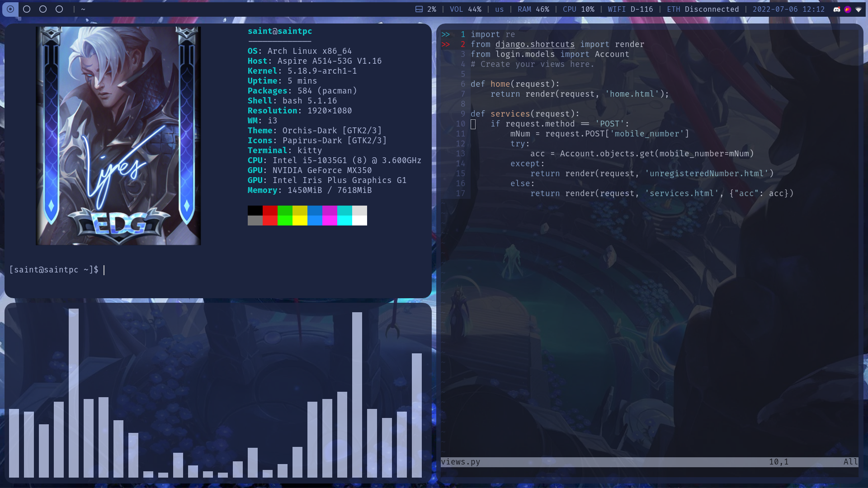868x488 pixels.
Task: Click the VOL 44% module
Action: pyautogui.click(x=466, y=9)
